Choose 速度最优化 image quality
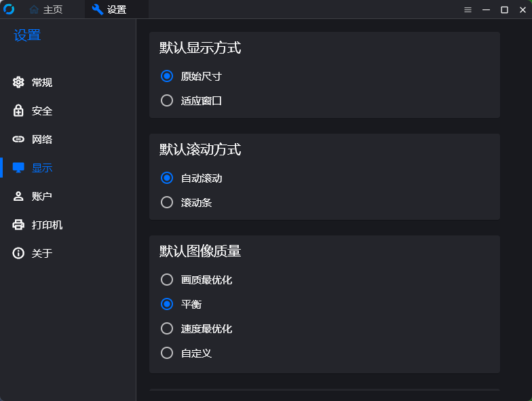This screenshot has height=401, width=532. (x=167, y=329)
